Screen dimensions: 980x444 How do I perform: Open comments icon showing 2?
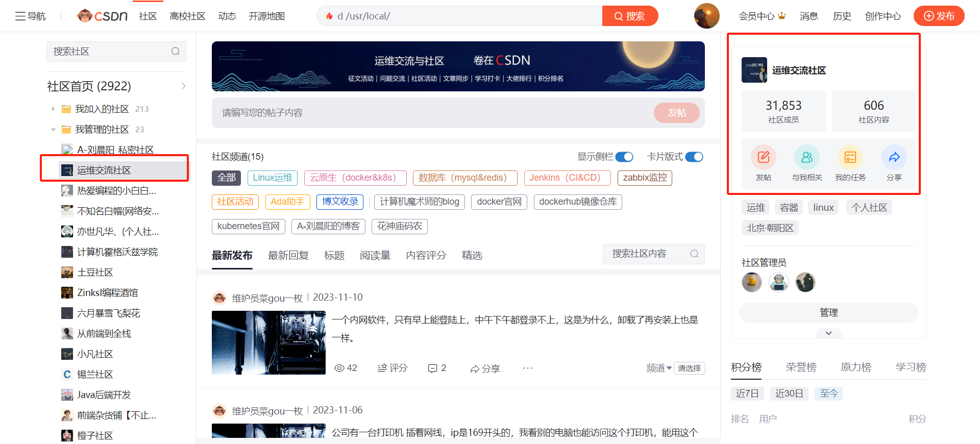[x=433, y=368]
